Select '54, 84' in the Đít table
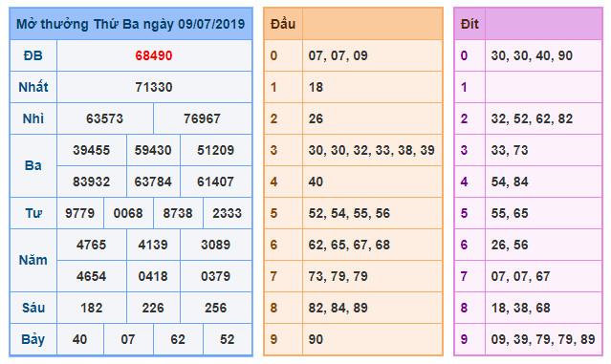This screenshot has width=611, height=364. coord(510,182)
